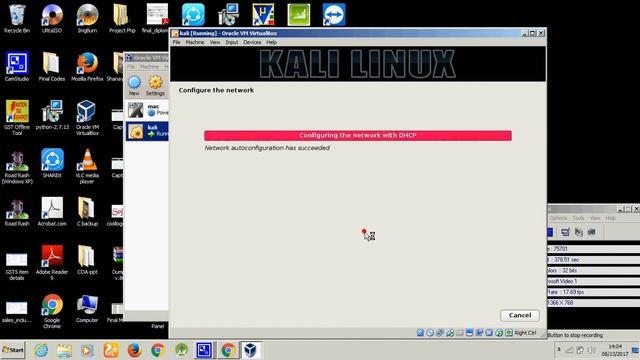Screen dimensions: 640x360
Task: Open the Computer desktop icon
Action: click(87, 309)
